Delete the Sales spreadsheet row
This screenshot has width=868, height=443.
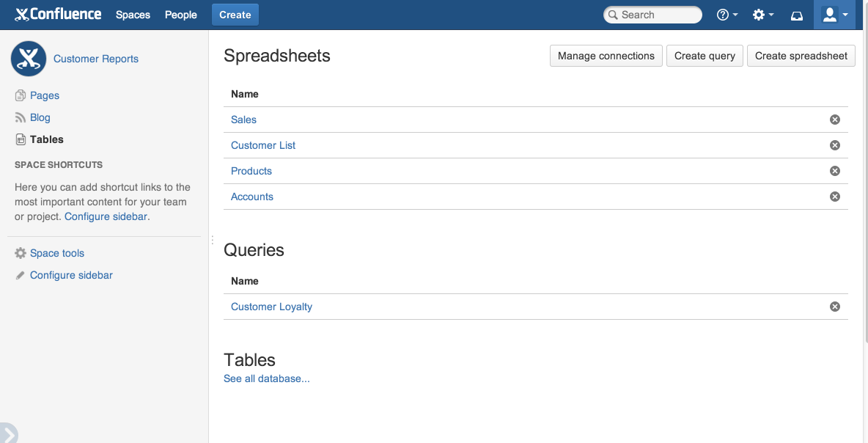(835, 120)
